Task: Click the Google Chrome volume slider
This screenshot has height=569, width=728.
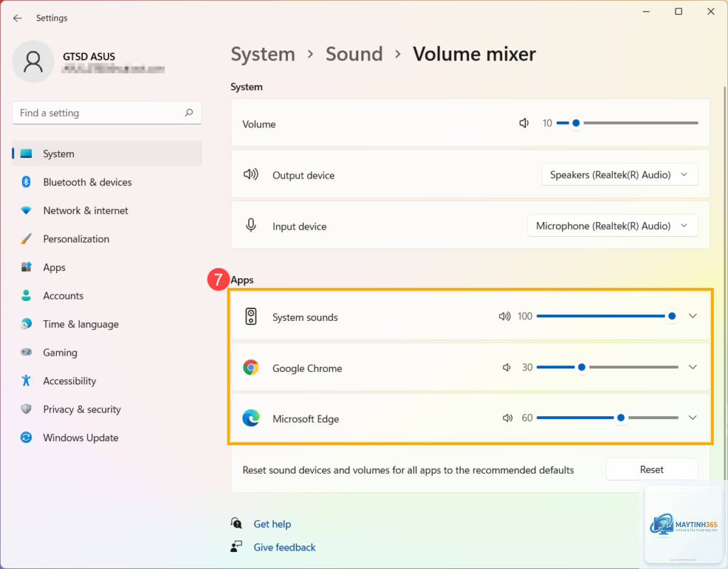Action: tap(608, 368)
